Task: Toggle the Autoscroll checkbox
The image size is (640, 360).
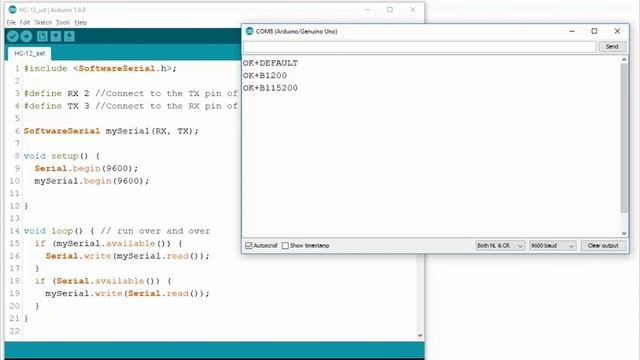Action: tap(249, 246)
